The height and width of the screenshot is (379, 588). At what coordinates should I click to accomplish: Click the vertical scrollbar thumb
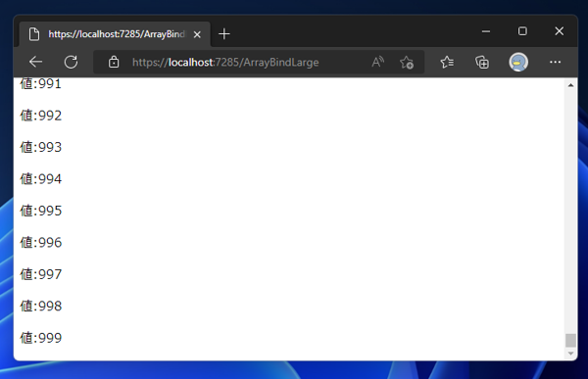(x=570, y=341)
